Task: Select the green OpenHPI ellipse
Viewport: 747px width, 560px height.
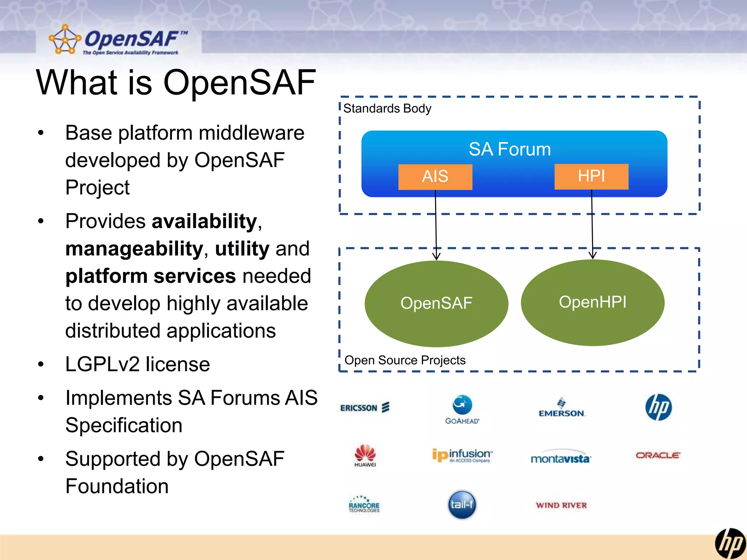Action: click(x=593, y=302)
